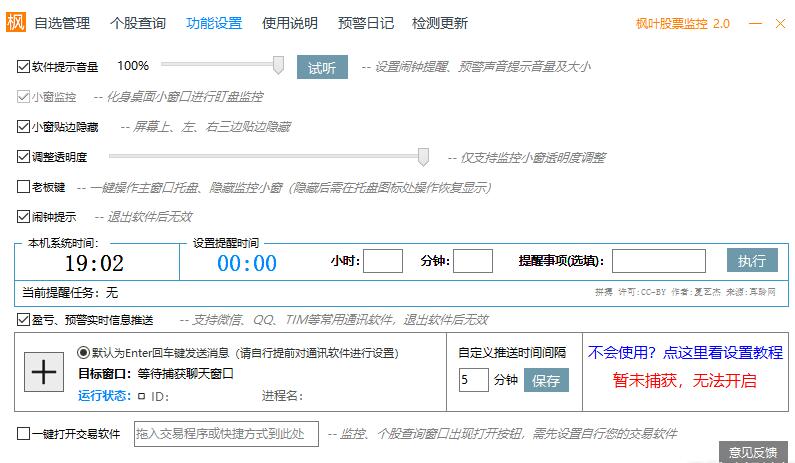Click the large plus icon to capture window
Image resolution: width=795 pixels, height=463 pixels.
coord(43,372)
